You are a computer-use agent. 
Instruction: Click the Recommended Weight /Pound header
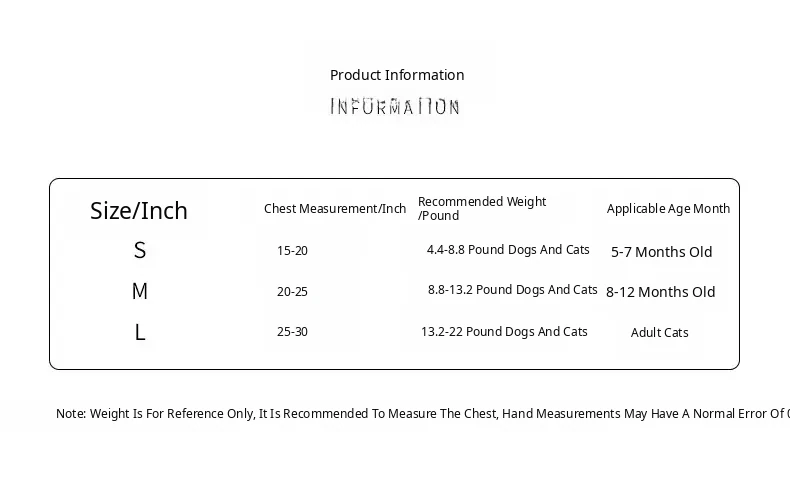point(482,209)
